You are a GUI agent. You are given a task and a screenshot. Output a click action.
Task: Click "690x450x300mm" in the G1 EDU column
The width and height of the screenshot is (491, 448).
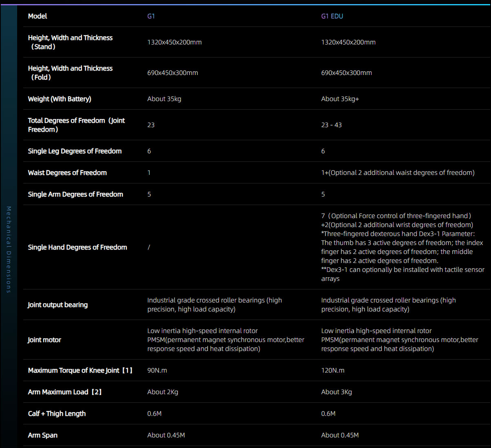347,73
